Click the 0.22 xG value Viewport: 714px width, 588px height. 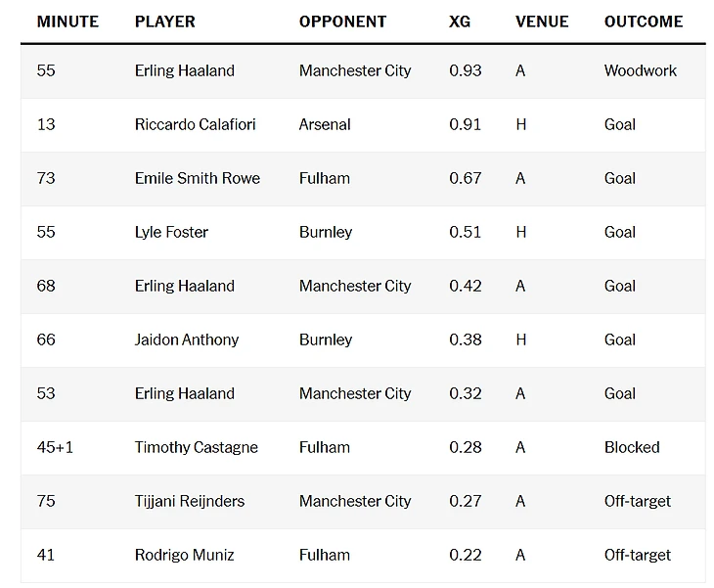(x=465, y=555)
